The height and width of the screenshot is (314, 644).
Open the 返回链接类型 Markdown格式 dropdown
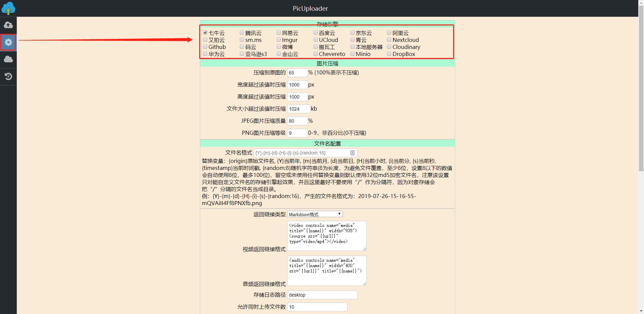315,214
